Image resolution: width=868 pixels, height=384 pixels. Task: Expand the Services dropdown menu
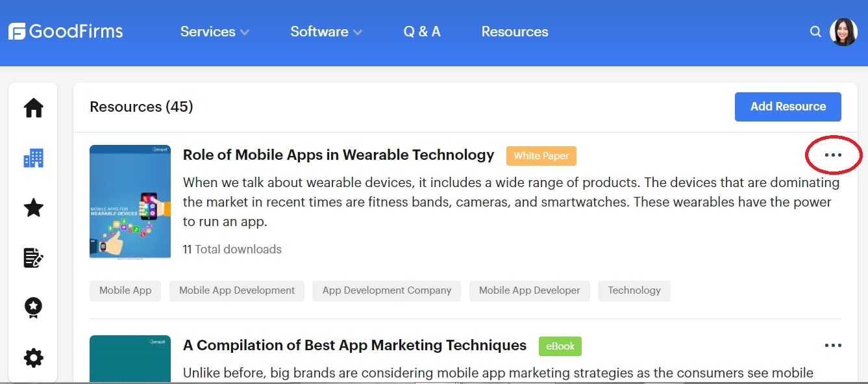click(x=214, y=31)
